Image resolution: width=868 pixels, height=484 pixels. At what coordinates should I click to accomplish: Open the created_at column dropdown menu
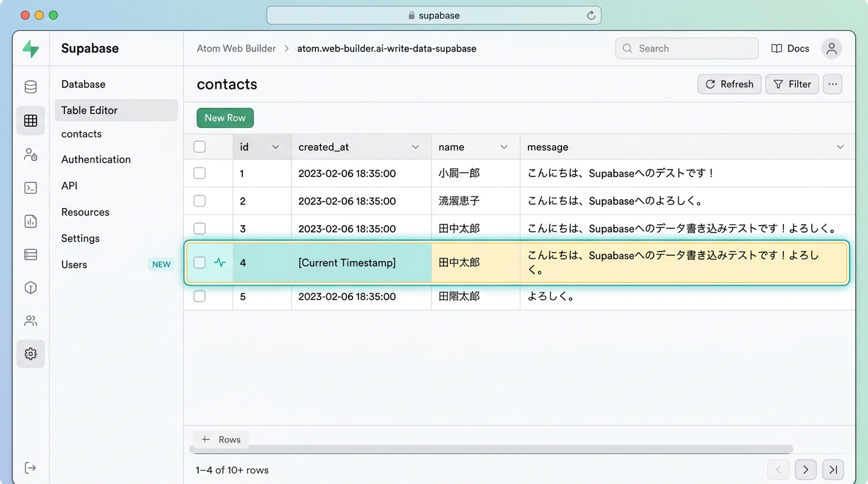click(x=415, y=147)
